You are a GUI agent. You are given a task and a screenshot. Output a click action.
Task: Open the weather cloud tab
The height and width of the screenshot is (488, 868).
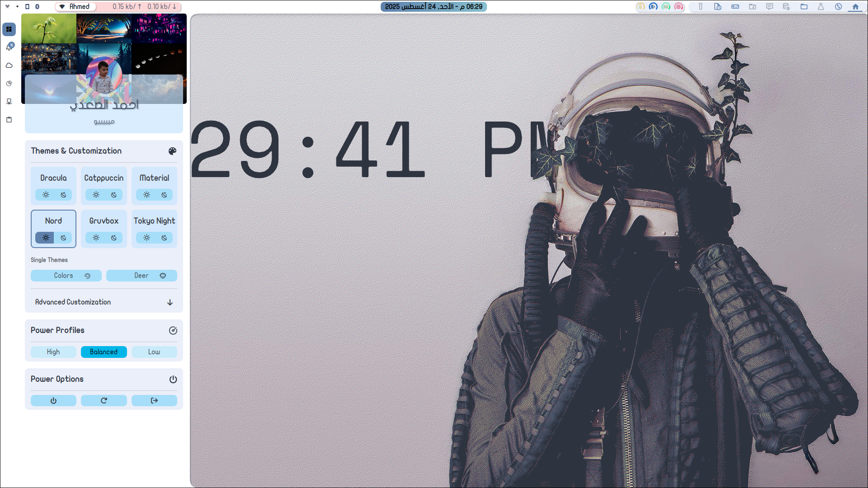[x=9, y=66]
